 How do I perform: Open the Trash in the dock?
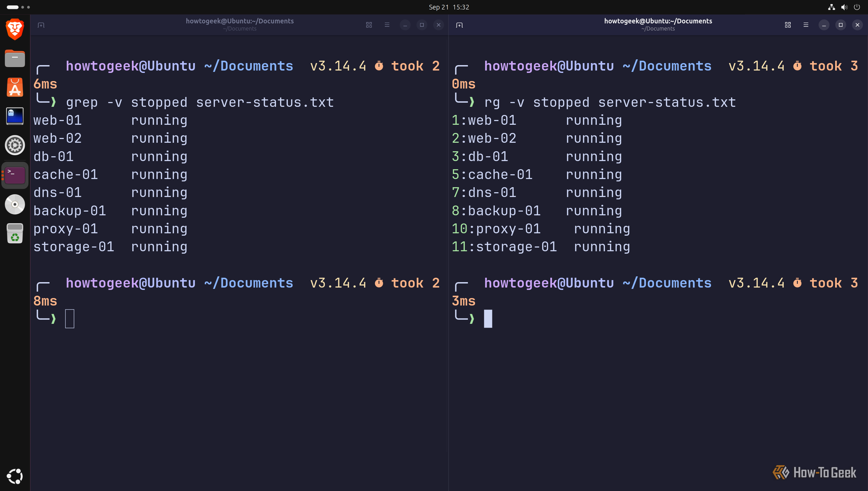coord(15,233)
